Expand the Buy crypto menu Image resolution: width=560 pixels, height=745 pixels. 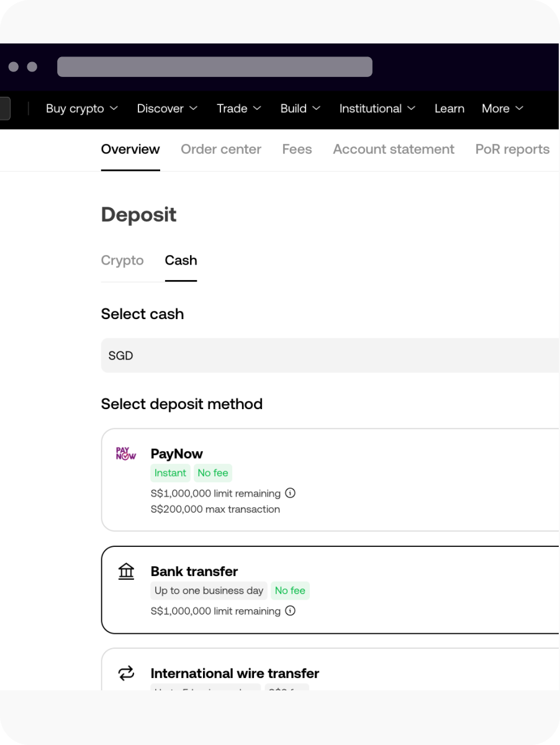(81, 109)
